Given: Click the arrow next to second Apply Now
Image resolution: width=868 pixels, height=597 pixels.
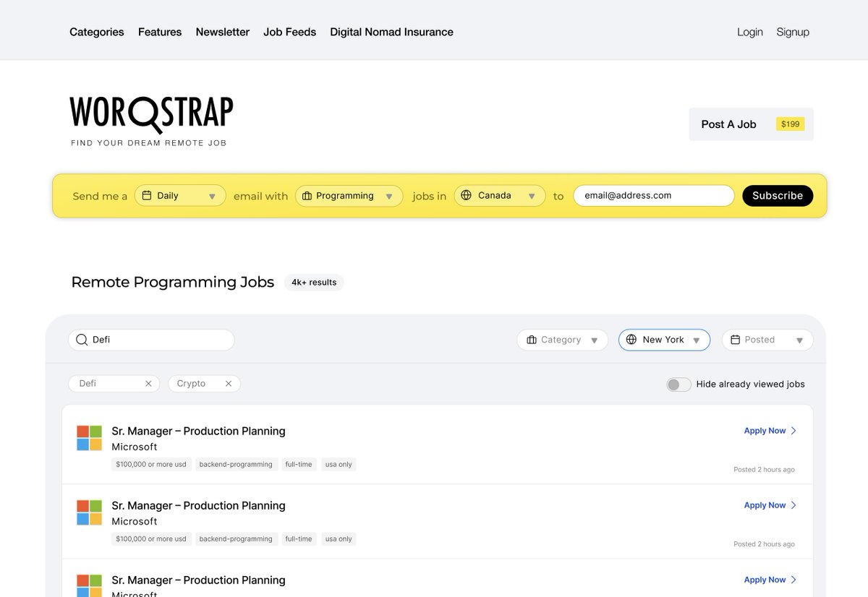Looking at the screenshot, I should 793,505.
